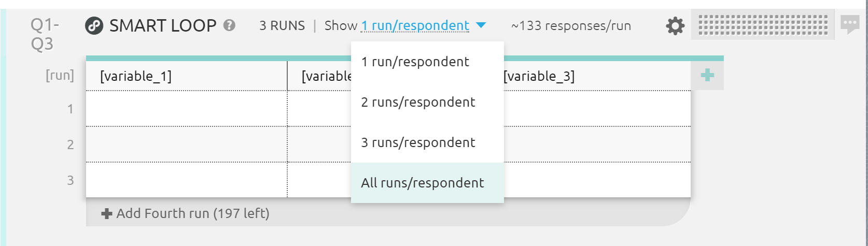Click the dotted grid drag handle
The image size is (868, 246).
pyautogui.click(x=763, y=25)
